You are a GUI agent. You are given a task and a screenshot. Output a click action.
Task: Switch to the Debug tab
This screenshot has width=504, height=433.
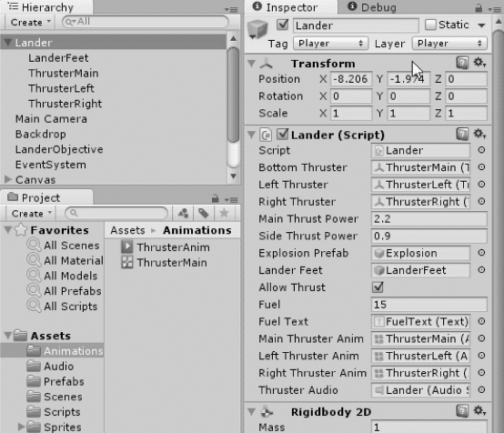pyautogui.click(x=372, y=7)
